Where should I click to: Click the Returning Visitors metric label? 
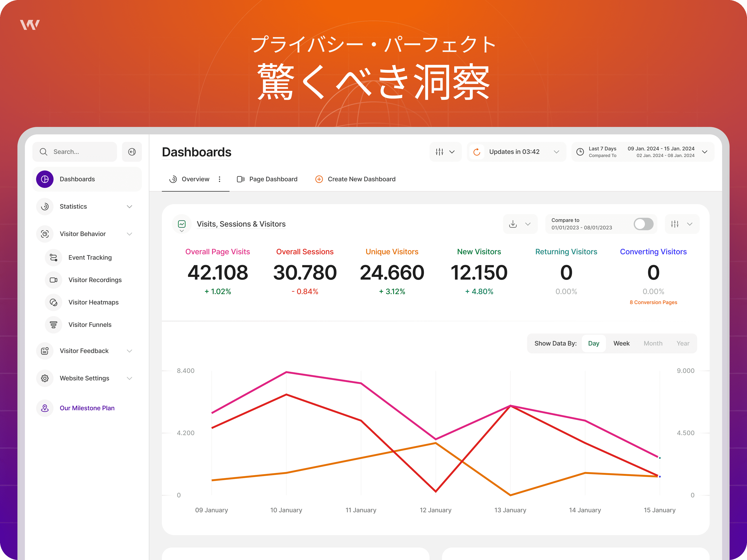click(566, 252)
